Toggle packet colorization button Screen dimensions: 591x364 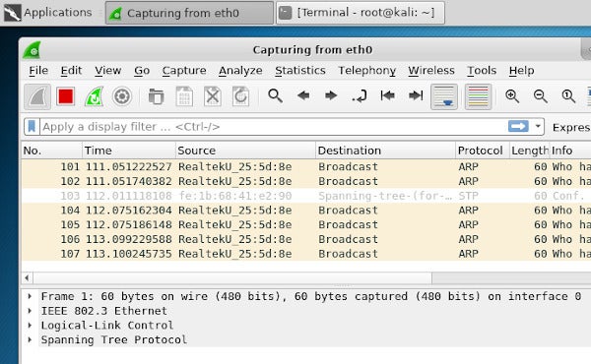pyautogui.click(x=479, y=96)
